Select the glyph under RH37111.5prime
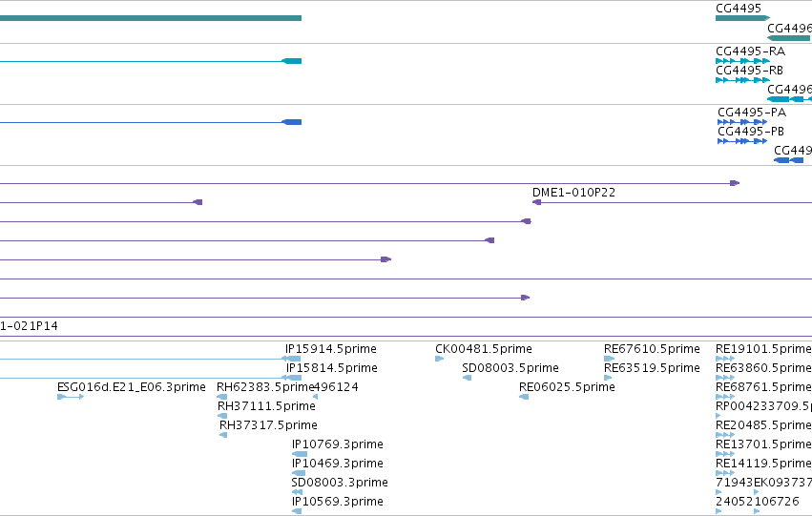Screen dimensions: 812x516 (x=222, y=416)
